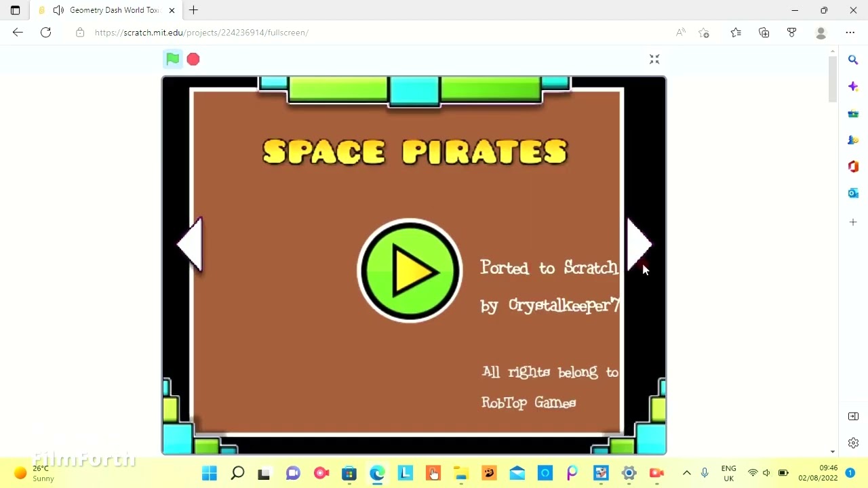Open Copilot sparkle icon in sidebar

click(x=853, y=86)
